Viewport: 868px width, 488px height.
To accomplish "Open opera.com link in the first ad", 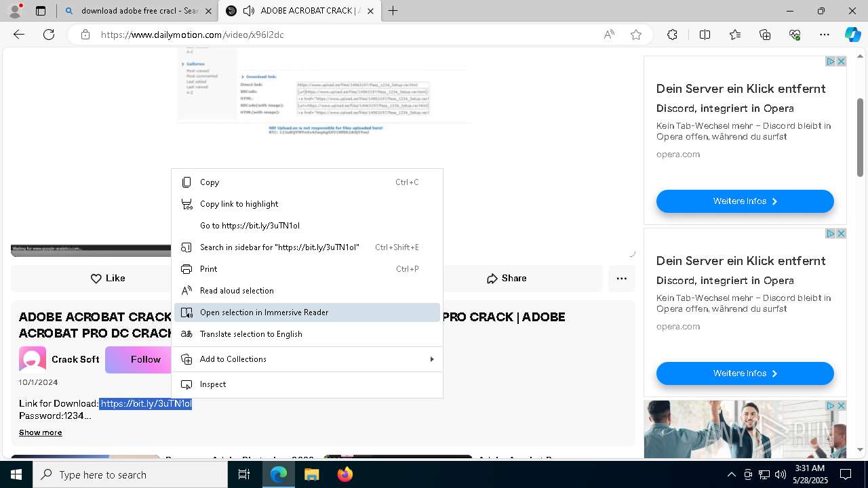I will click(x=678, y=155).
